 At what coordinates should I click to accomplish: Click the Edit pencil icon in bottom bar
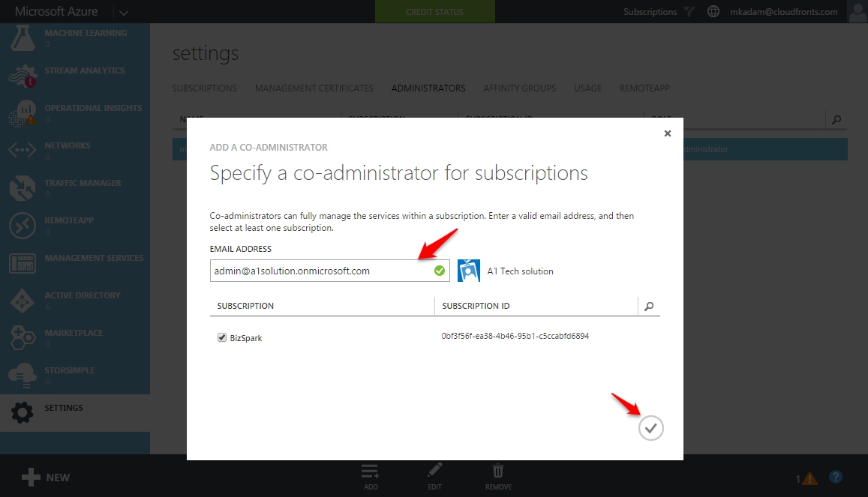pos(435,471)
